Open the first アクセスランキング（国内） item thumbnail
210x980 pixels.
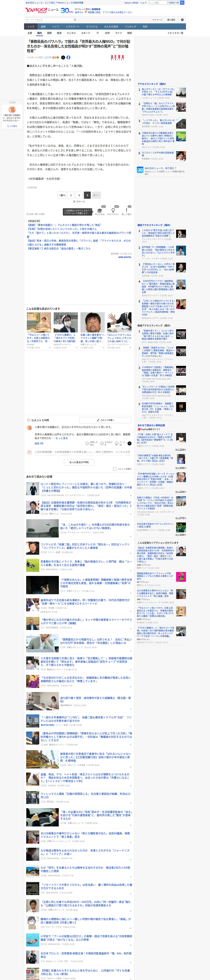[x=181, y=92]
